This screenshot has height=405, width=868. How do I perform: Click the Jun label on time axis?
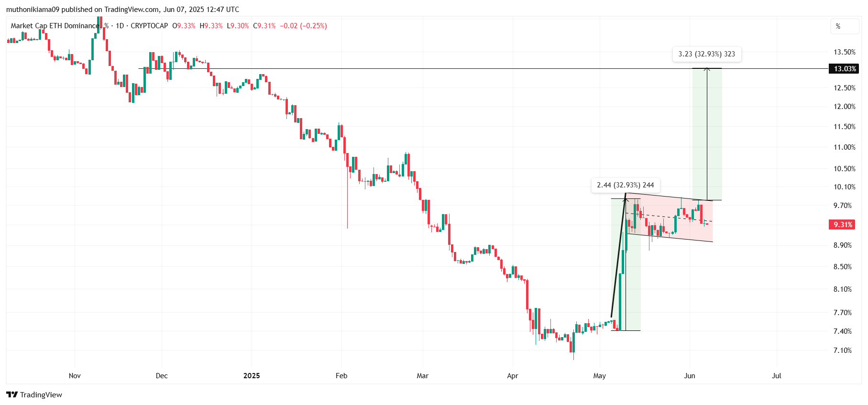690,376
